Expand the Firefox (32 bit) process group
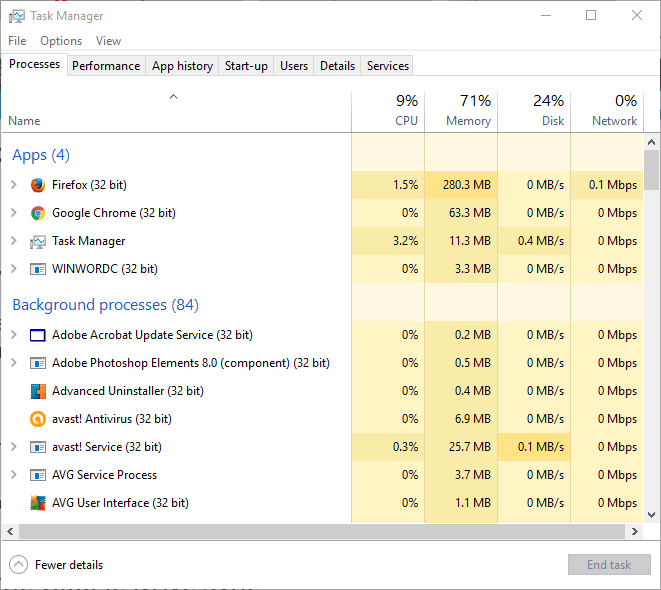Screen dimensions: 661x590 pos(13,185)
